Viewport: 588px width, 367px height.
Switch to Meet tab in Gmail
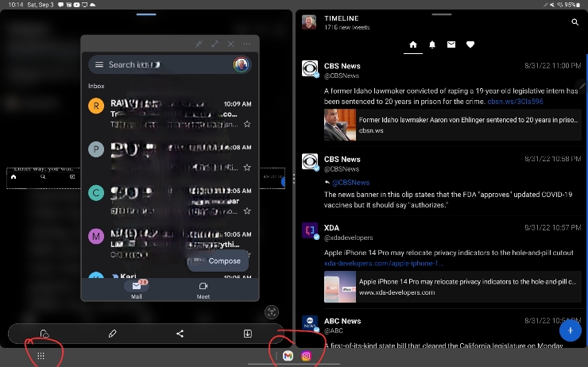tap(203, 290)
